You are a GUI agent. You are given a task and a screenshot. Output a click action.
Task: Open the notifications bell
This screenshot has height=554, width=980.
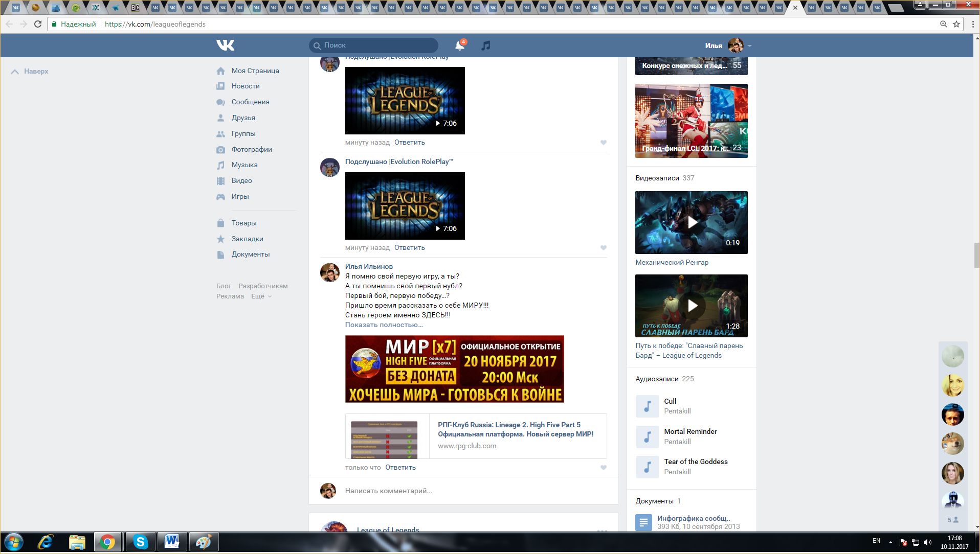coord(460,45)
